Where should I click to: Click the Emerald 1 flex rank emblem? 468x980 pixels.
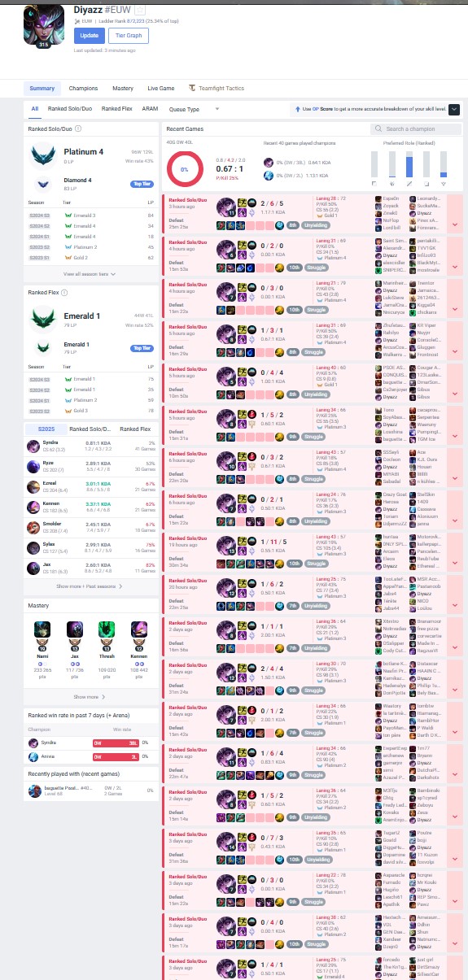pyautogui.click(x=42, y=318)
